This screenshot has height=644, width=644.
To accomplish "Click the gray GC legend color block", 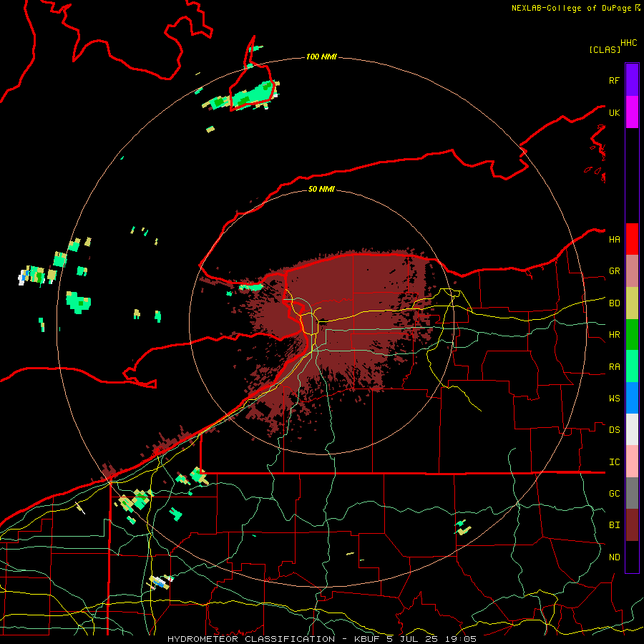I will point(632,493).
